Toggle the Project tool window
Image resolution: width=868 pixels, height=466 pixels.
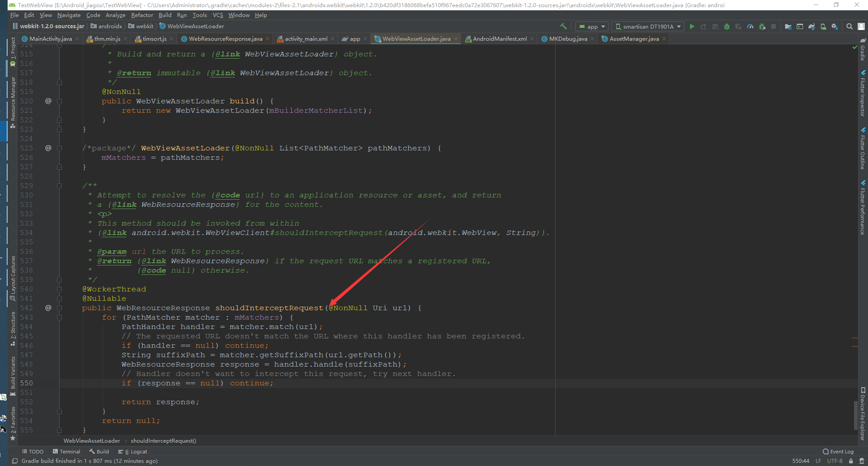pos(13,52)
